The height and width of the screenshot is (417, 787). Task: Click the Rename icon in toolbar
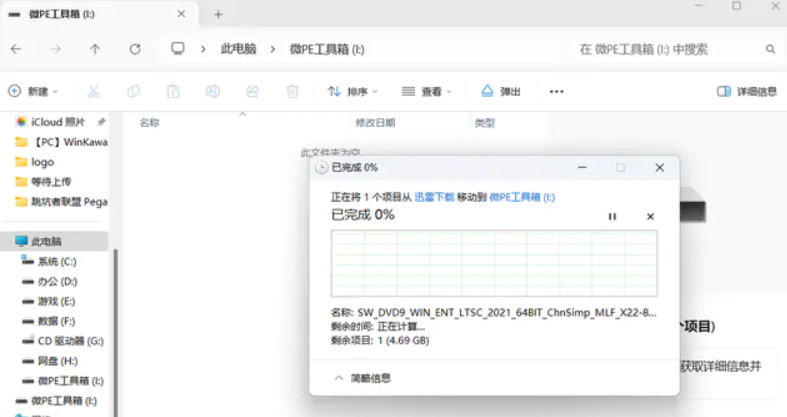click(213, 91)
